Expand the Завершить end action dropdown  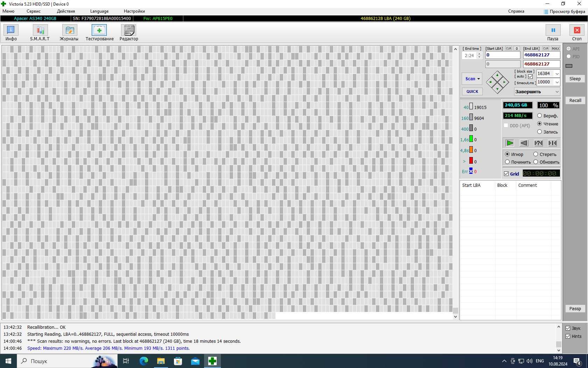pos(537,92)
